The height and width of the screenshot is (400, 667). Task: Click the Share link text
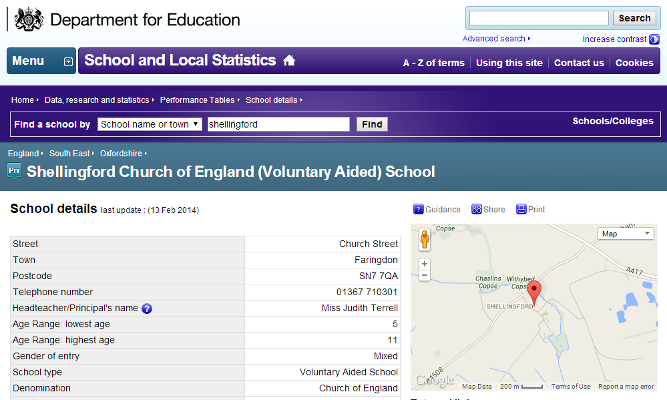pyautogui.click(x=494, y=209)
